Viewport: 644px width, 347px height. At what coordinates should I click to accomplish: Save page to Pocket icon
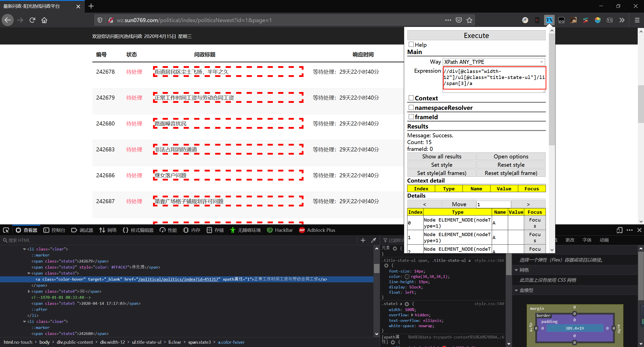pyautogui.click(x=459, y=20)
